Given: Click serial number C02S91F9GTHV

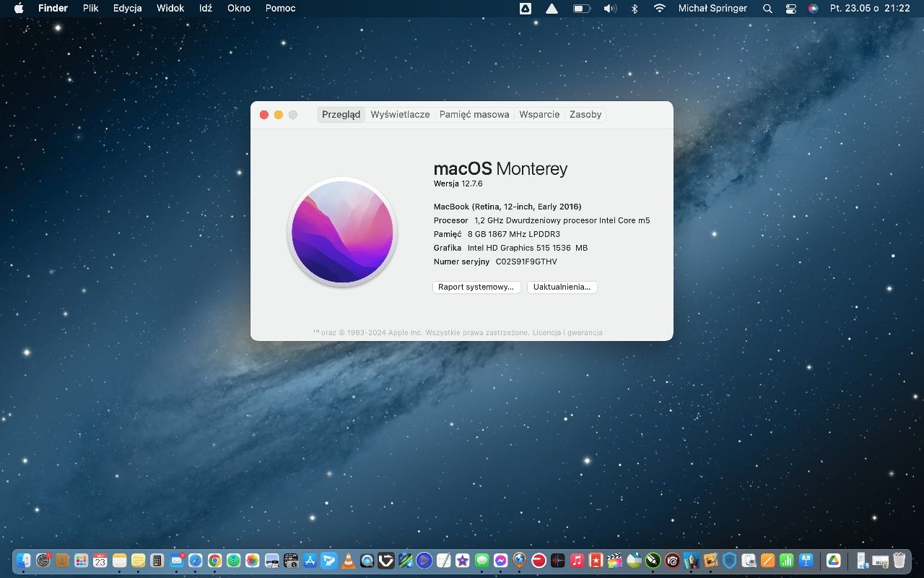Looking at the screenshot, I should [526, 262].
